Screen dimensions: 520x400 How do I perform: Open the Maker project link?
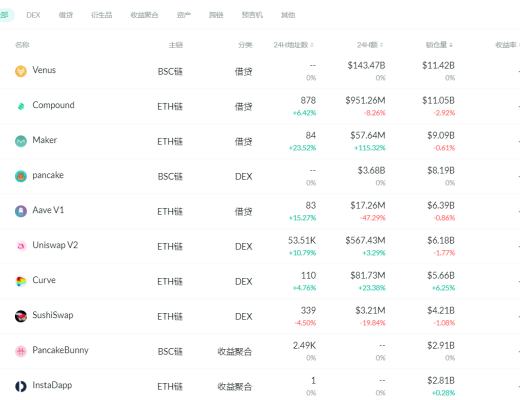pos(45,140)
